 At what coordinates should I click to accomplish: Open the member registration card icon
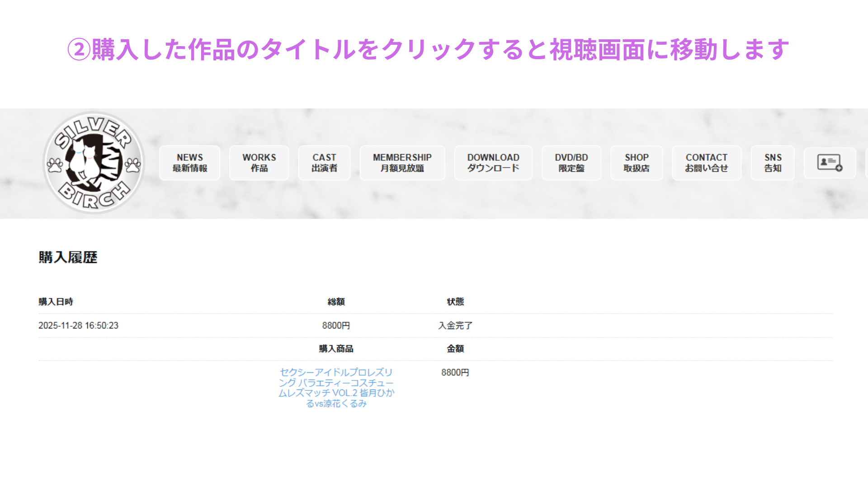[x=830, y=163]
